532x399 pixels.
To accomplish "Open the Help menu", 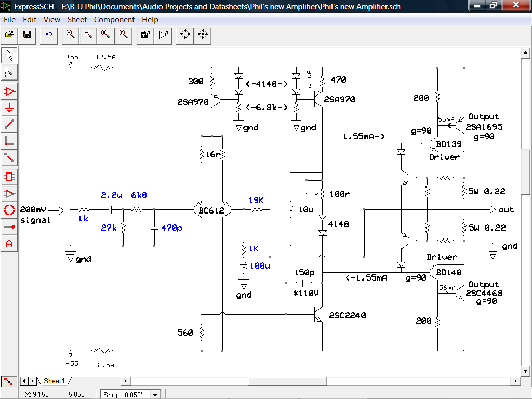I will (150, 20).
